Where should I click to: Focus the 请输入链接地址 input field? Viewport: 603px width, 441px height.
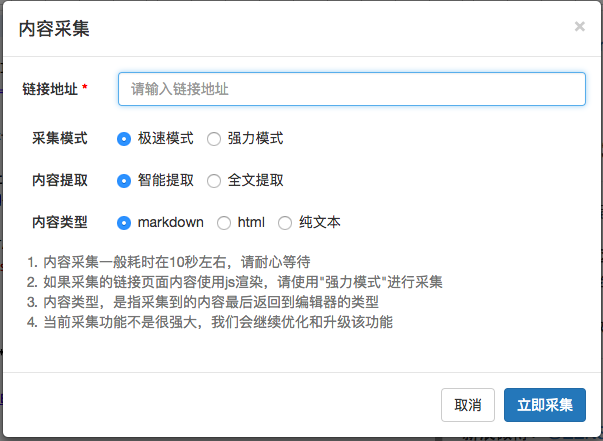(x=351, y=89)
